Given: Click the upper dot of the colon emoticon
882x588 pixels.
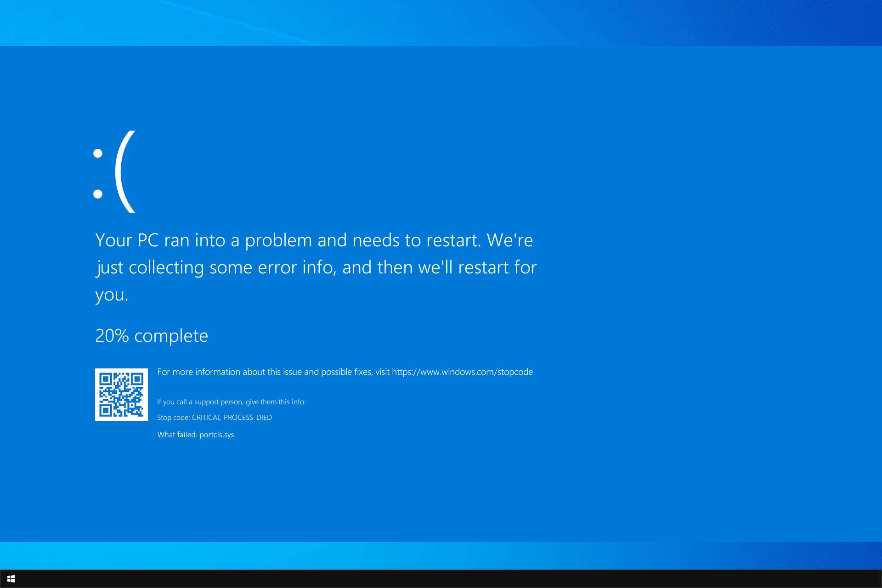Looking at the screenshot, I should coord(98,153).
